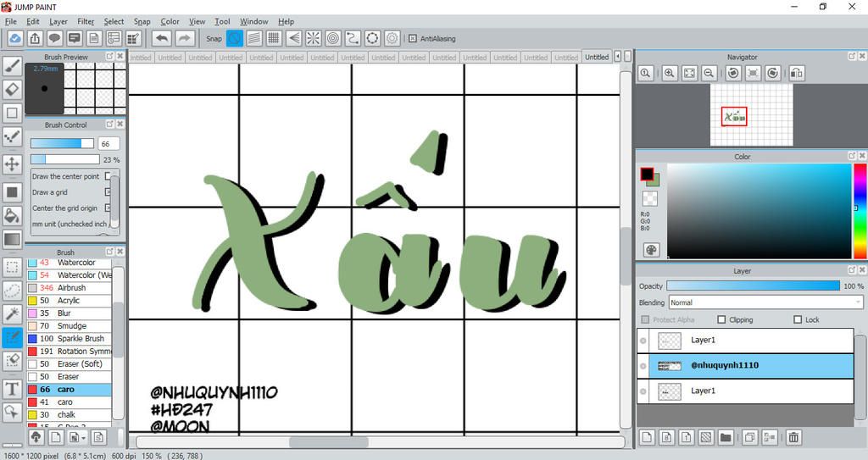The width and height of the screenshot is (868, 460).
Task: Choose the vanishing point snap guide
Action: click(293, 38)
